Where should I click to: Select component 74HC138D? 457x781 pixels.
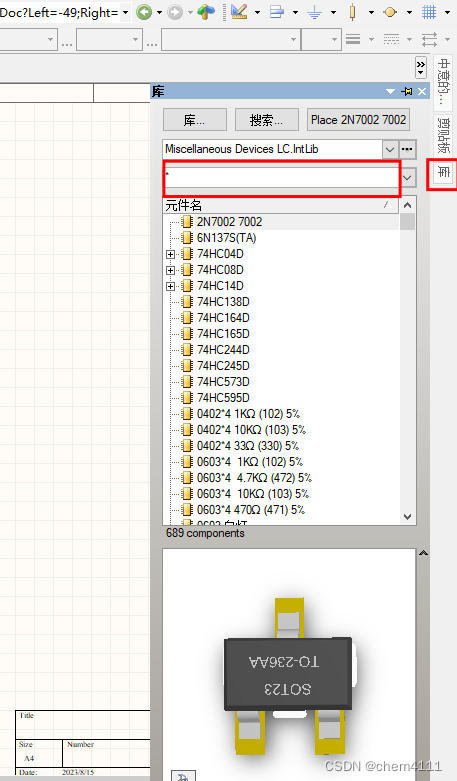tap(223, 302)
